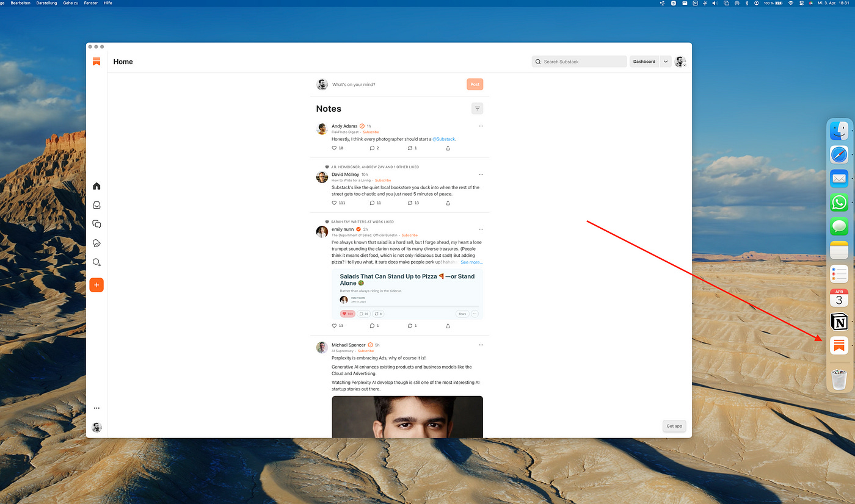Open the Activity icon in sidebar
The width and height of the screenshot is (855, 504).
click(x=96, y=243)
